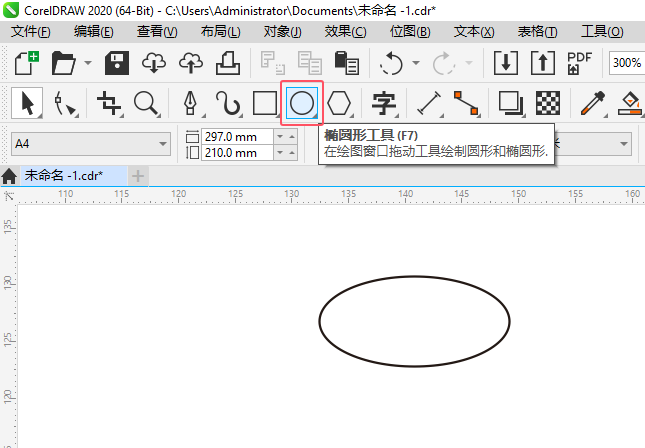Open the 对象 menu
The image size is (645, 448).
point(282,32)
